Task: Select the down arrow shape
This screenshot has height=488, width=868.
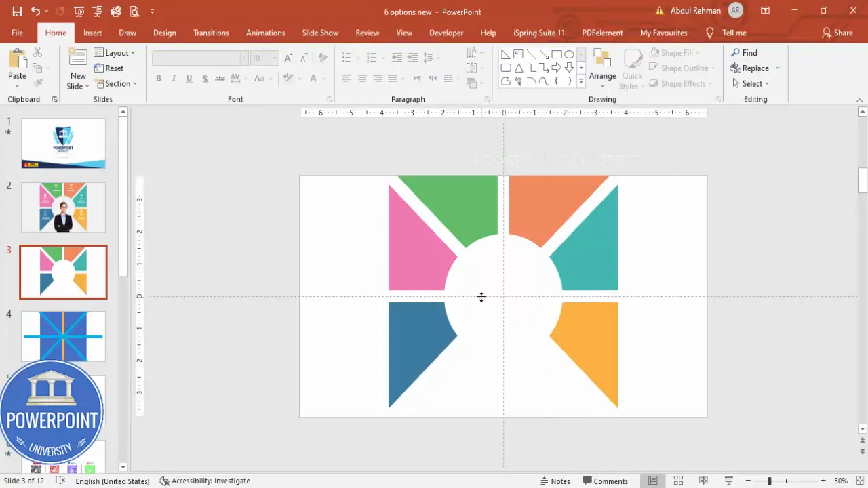Action: (569, 68)
